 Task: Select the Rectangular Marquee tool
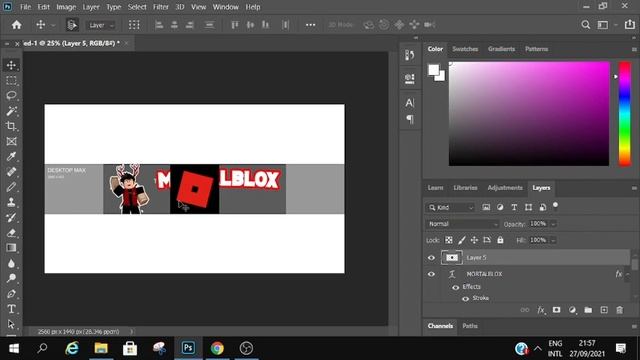point(11,80)
